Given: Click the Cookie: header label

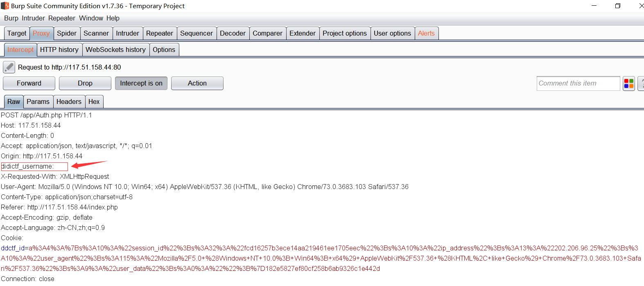Looking at the screenshot, I should click(x=12, y=238).
